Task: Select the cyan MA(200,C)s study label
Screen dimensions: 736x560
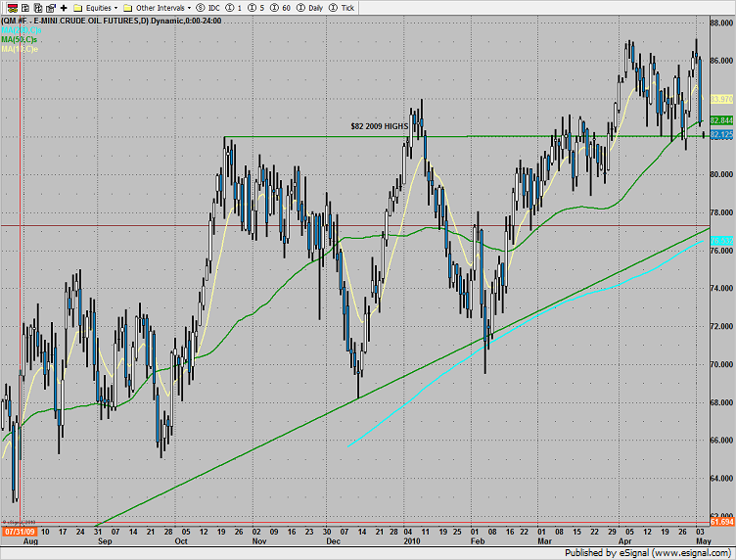Action: (22, 30)
